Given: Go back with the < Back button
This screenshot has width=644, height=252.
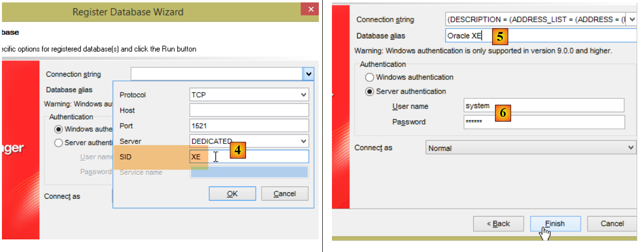Looking at the screenshot, I should pyautogui.click(x=498, y=223).
